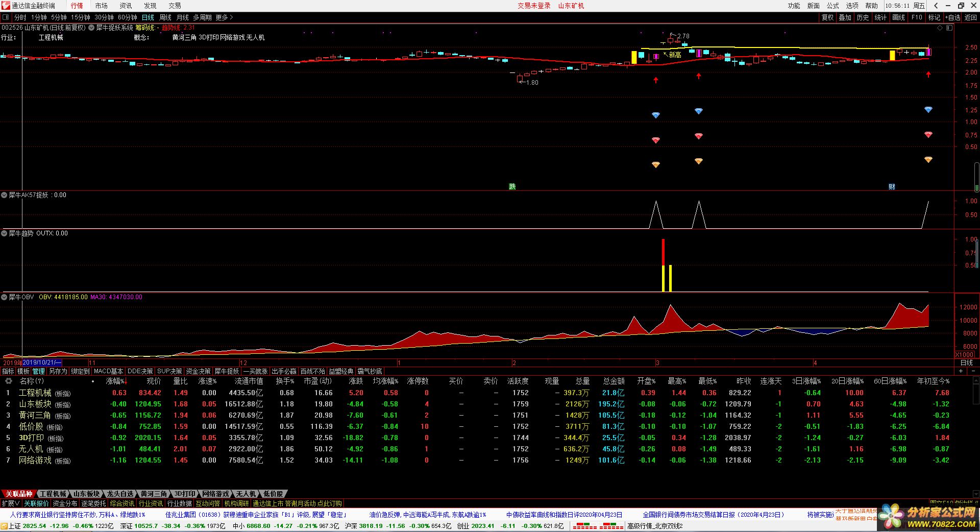Switch chart to 60分钟 period

[x=128, y=17]
